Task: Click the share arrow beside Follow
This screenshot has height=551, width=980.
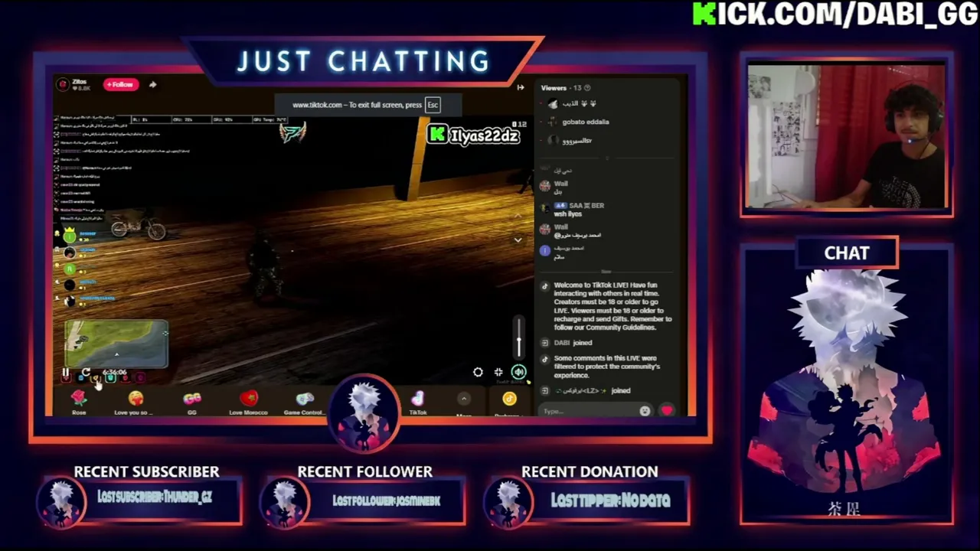Action: [152, 84]
